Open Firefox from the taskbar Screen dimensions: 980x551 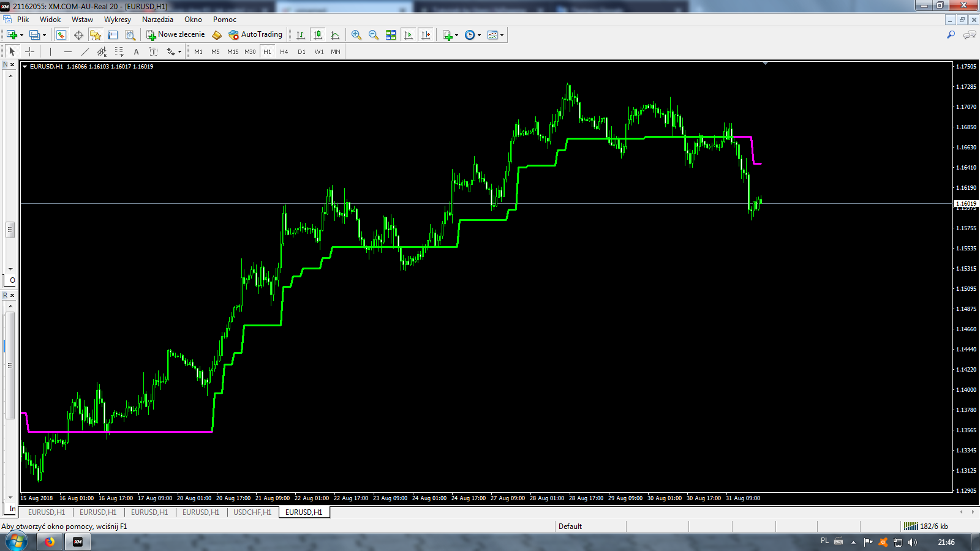[50, 542]
